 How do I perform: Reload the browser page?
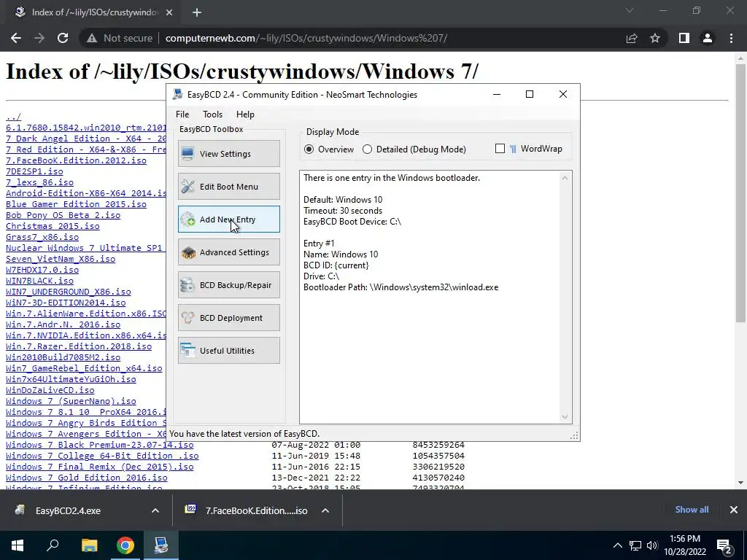[x=63, y=38]
